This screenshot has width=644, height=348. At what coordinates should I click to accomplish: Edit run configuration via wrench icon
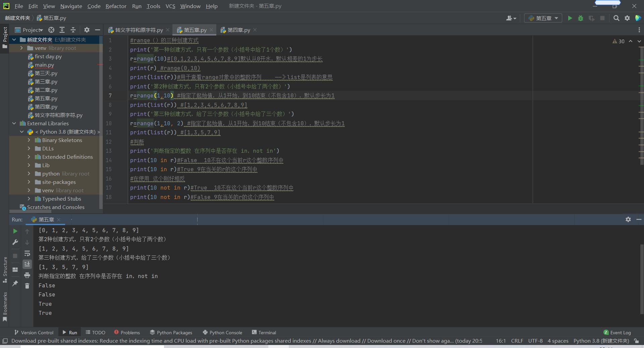(15, 242)
